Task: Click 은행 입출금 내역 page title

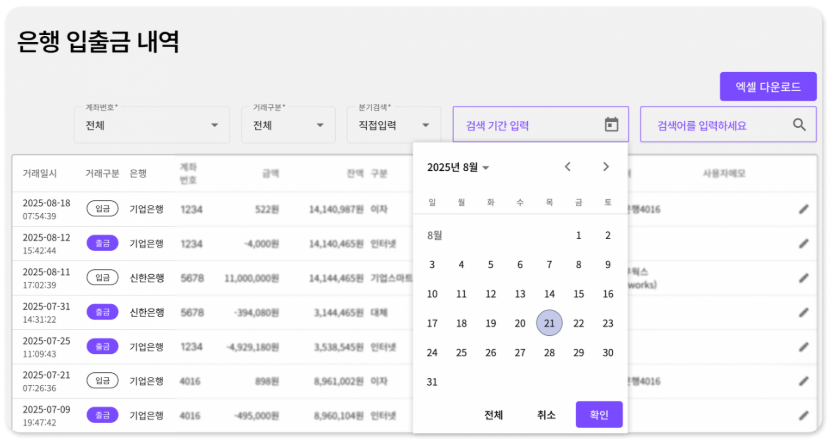Action: (x=98, y=41)
